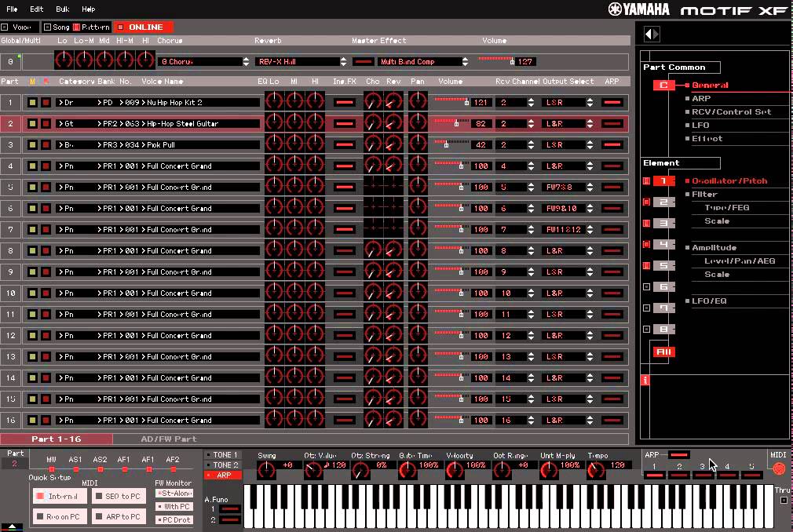Open Part 3 Bs category selector
This screenshot has height=532, width=793.
[66, 144]
